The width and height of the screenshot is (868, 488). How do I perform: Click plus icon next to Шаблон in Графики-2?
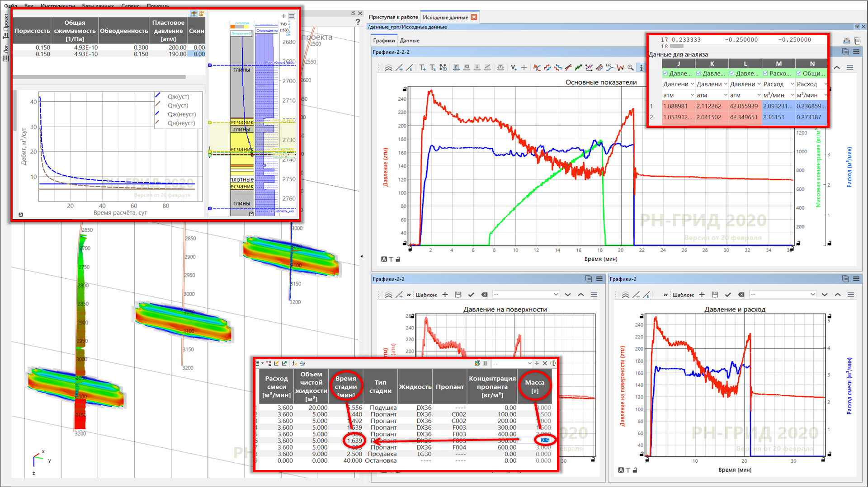(702, 295)
